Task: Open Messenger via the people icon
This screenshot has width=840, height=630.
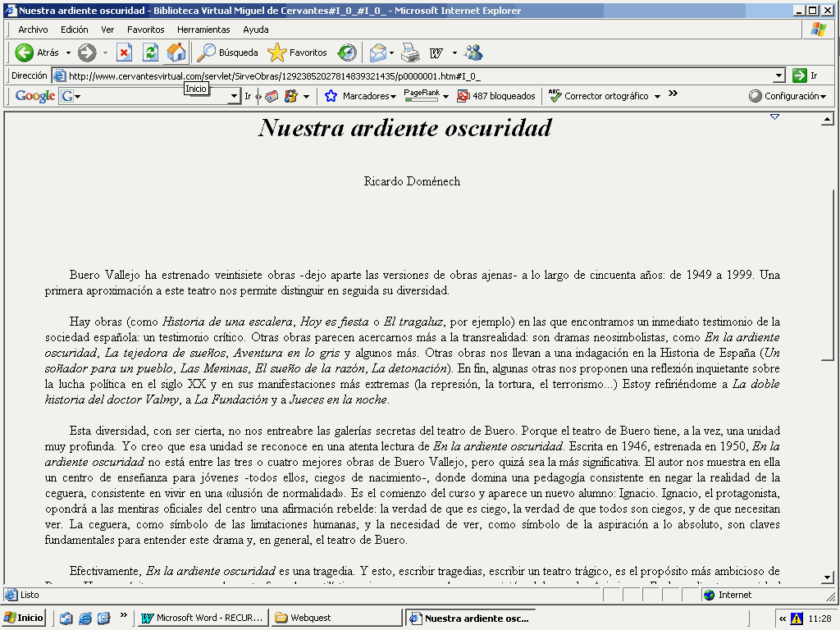Action: (473, 52)
